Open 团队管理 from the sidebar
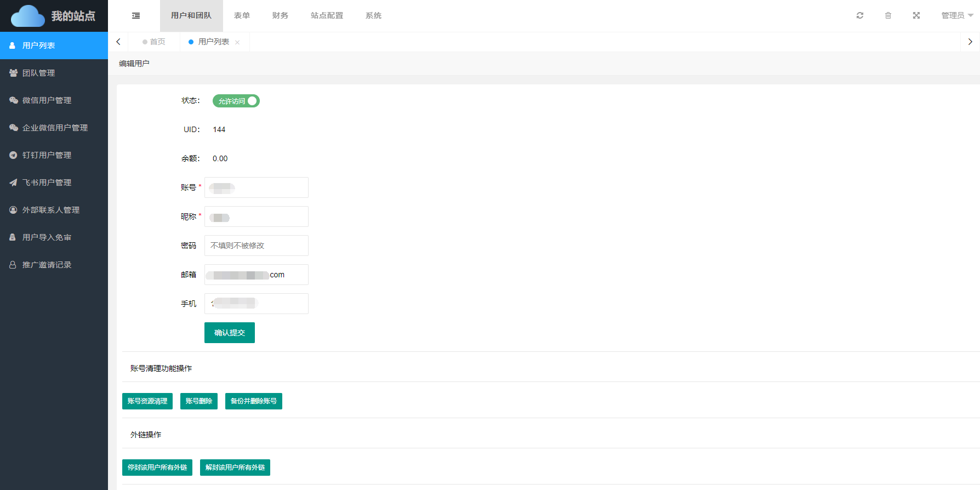 [38, 73]
